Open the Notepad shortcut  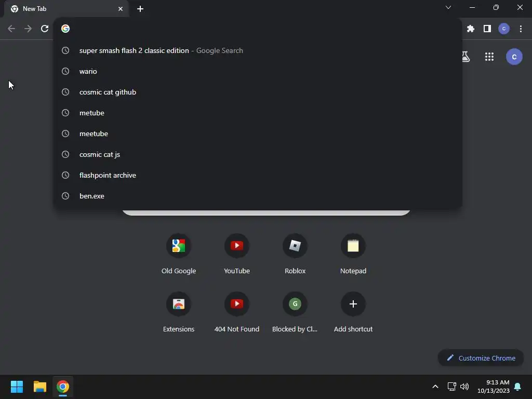coord(353,254)
